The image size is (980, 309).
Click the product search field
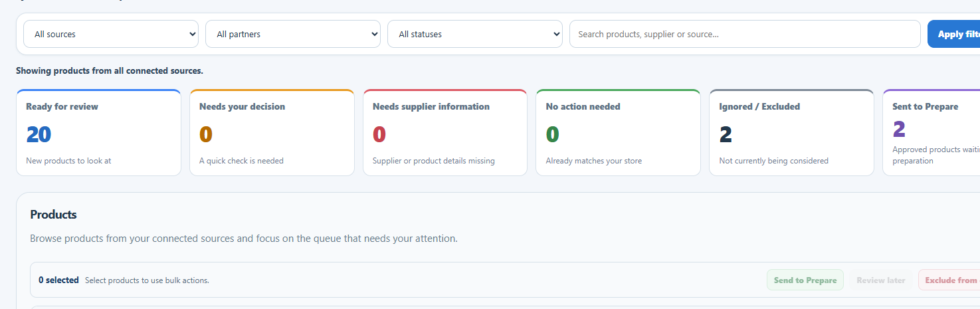pyautogui.click(x=745, y=34)
